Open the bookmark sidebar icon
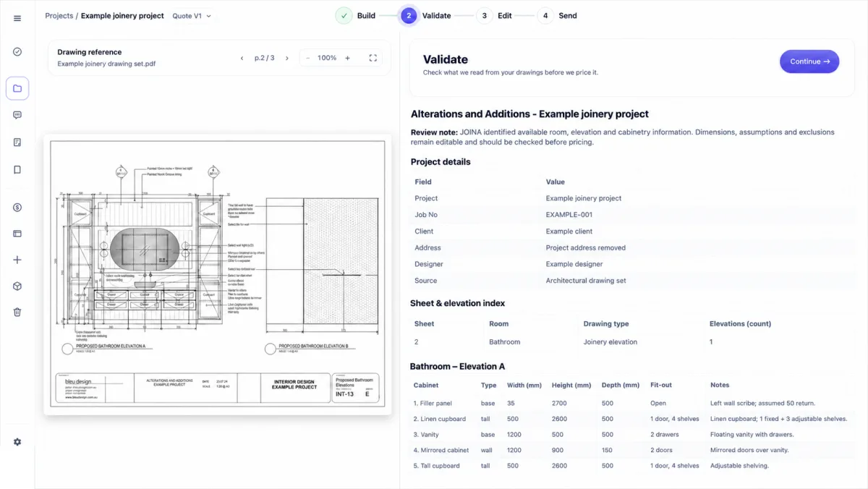868x489 pixels. point(17,170)
